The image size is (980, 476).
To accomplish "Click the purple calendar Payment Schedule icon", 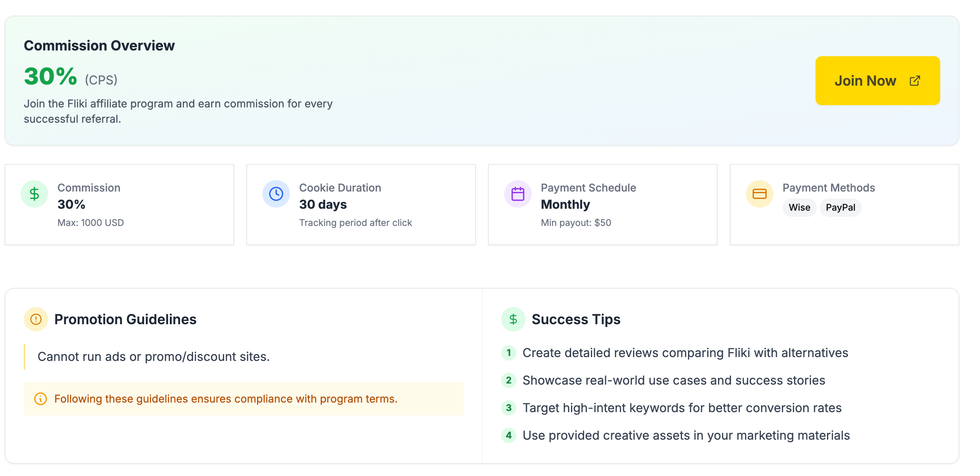I will (518, 194).
